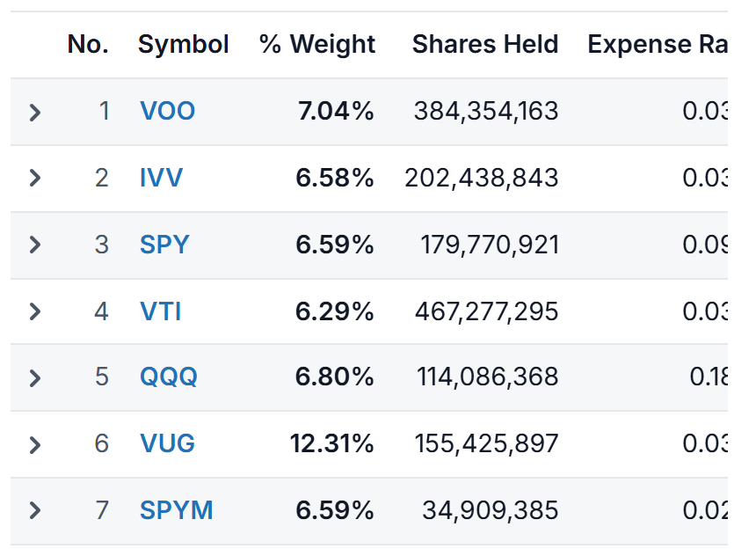Viewport: 756px width, 556px height.
Task: Expand the SPY row chevron
Action: (x=34, y=245)
